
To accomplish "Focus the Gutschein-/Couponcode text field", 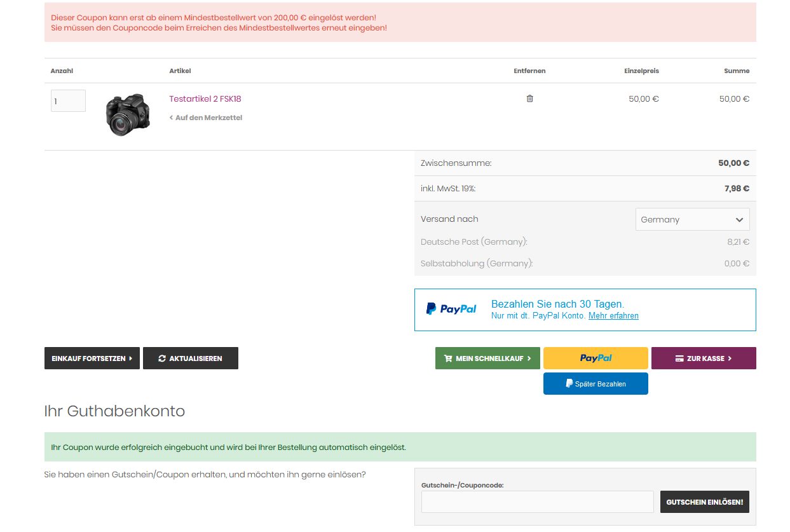I will point(537,501).
